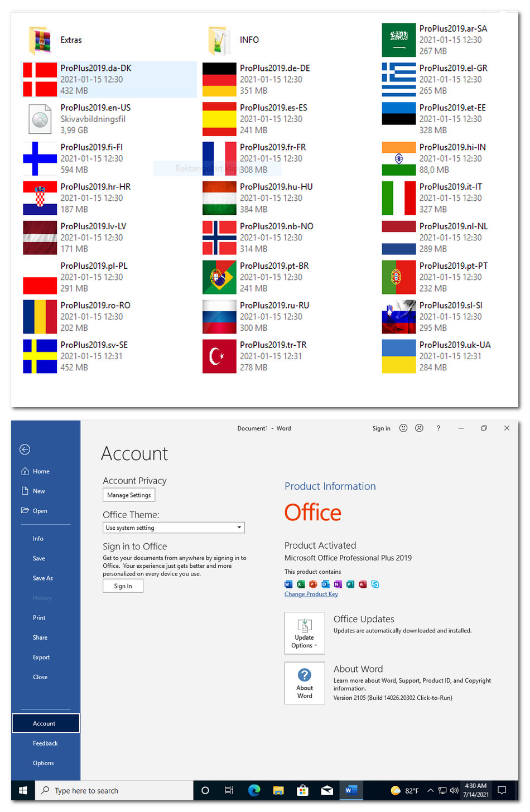Click the volume icon in system tray

point(454,790)
